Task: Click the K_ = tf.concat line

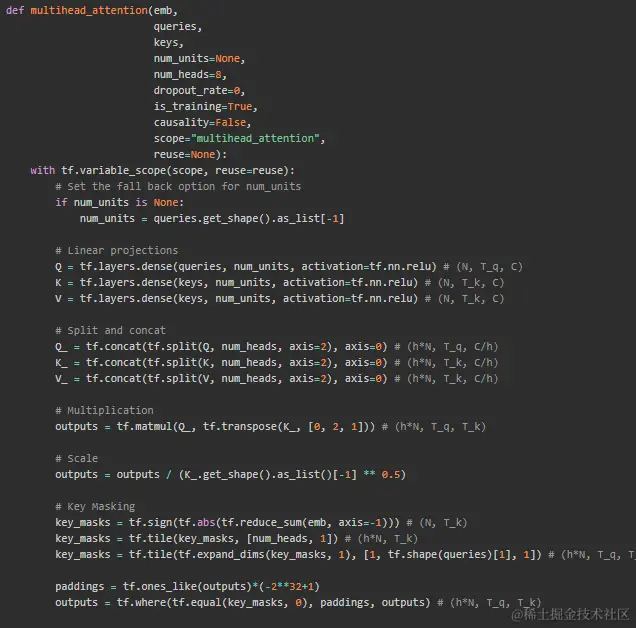Action: pyautogui.click(x=277, y=363)
